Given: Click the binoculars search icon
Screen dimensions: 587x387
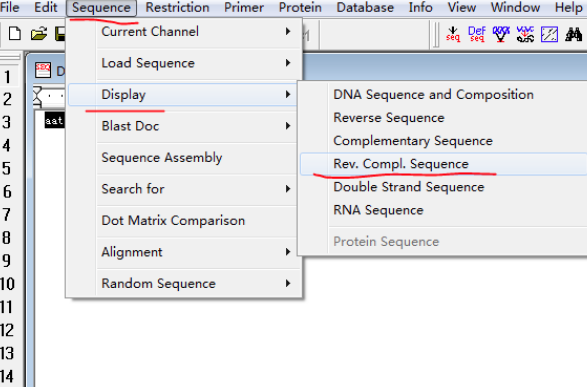Looking at the screenshot, I should click(x=574, y=34).
